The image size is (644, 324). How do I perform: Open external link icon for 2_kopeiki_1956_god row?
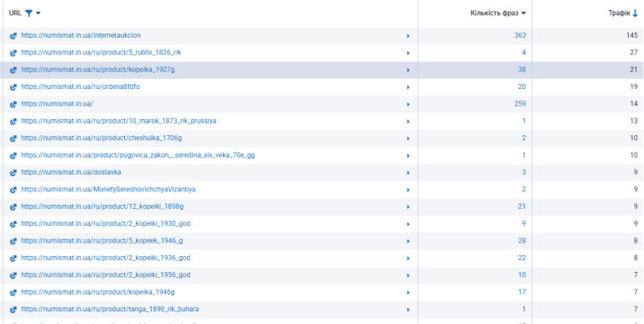coord(13,275)
